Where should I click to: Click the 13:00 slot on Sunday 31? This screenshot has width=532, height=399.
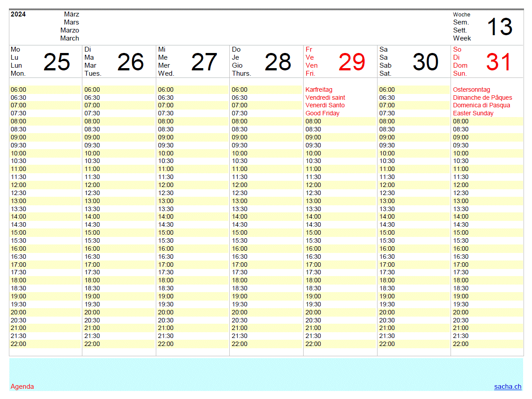pos(487,201)
